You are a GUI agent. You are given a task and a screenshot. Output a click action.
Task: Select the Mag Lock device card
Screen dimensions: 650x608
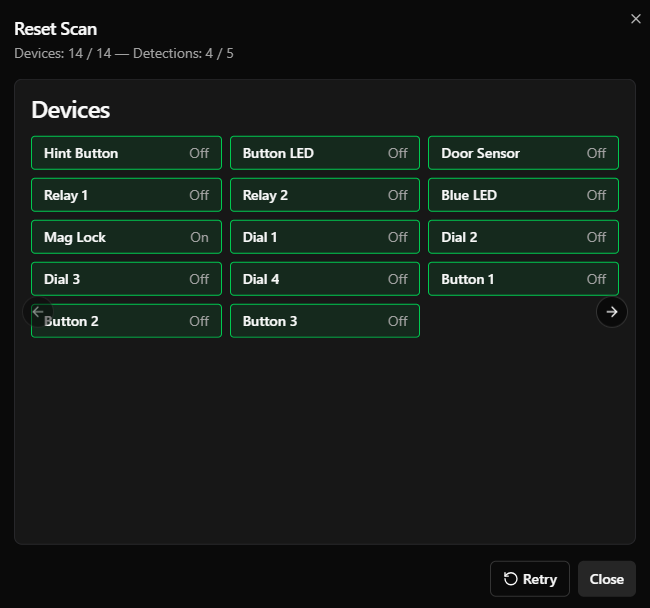pos(126,237)
